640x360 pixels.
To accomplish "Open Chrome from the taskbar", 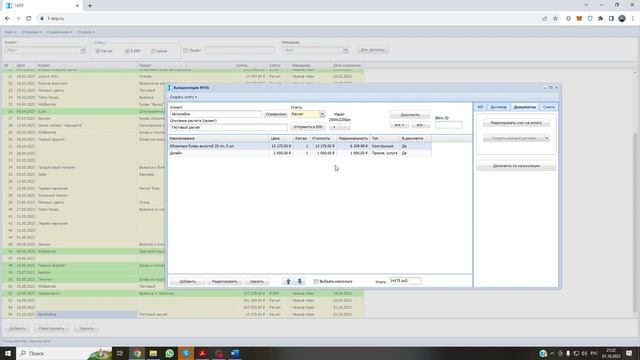I will (137, 353).
